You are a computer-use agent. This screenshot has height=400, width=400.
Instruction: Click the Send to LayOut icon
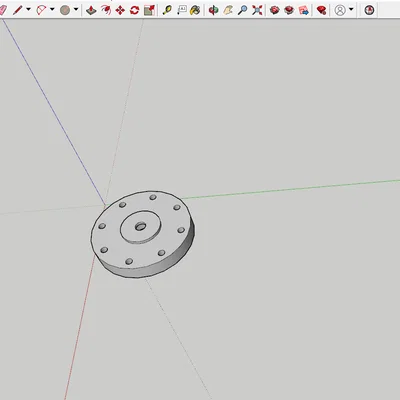(x=304, y=10)
